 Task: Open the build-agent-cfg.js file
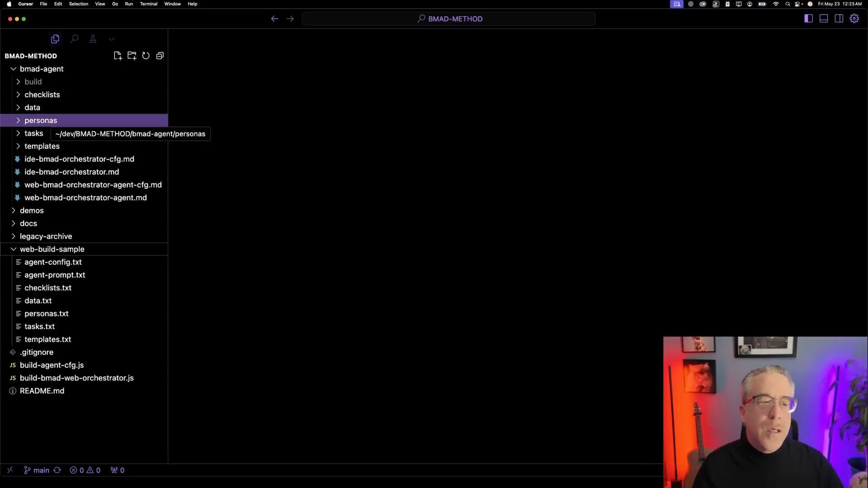coord(52,365)
